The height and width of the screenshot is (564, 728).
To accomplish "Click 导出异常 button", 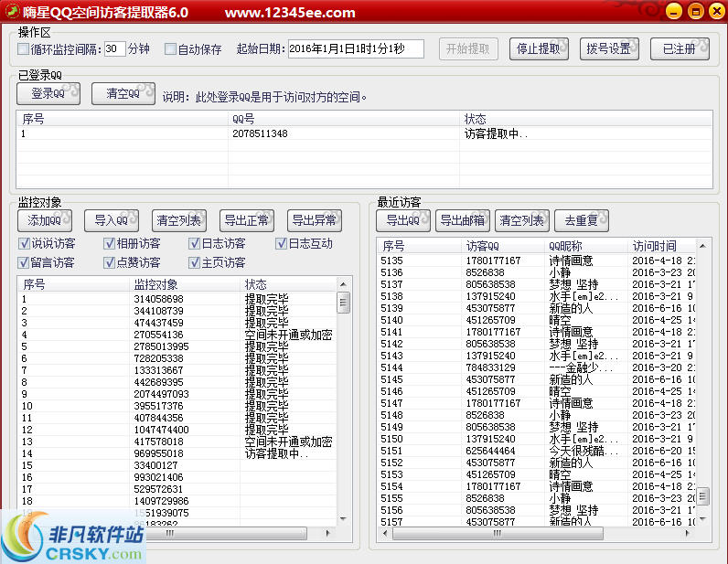I will click(x=315, y=220).
